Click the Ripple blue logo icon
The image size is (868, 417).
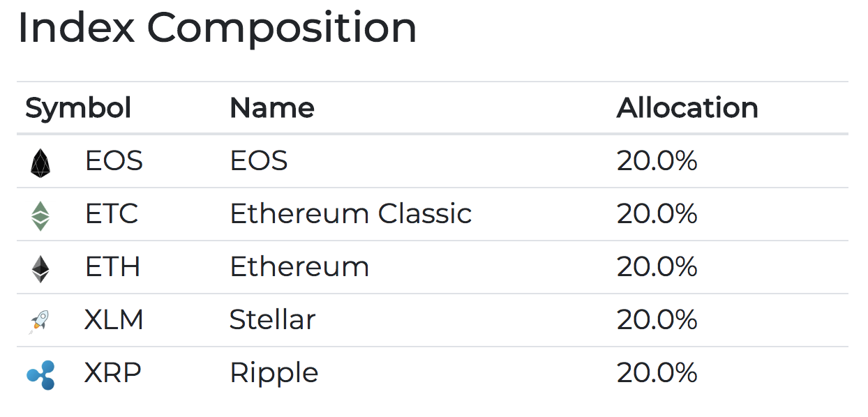(40, 374)
